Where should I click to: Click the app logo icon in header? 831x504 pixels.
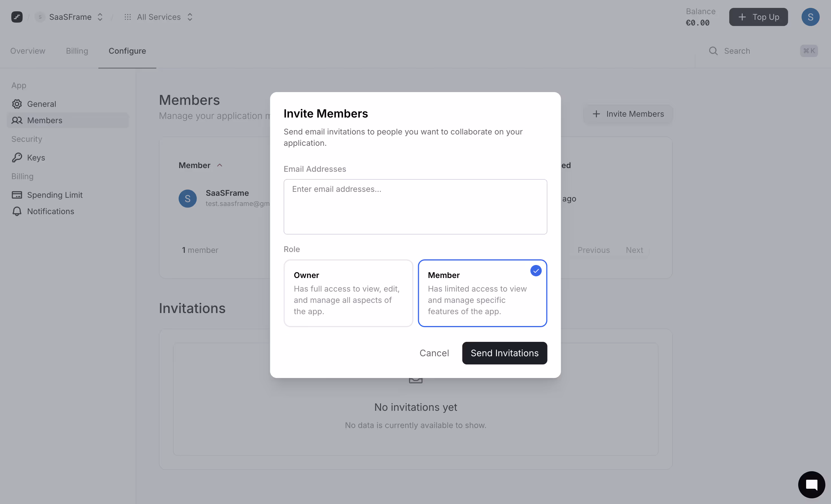click(x=17, y=17)
